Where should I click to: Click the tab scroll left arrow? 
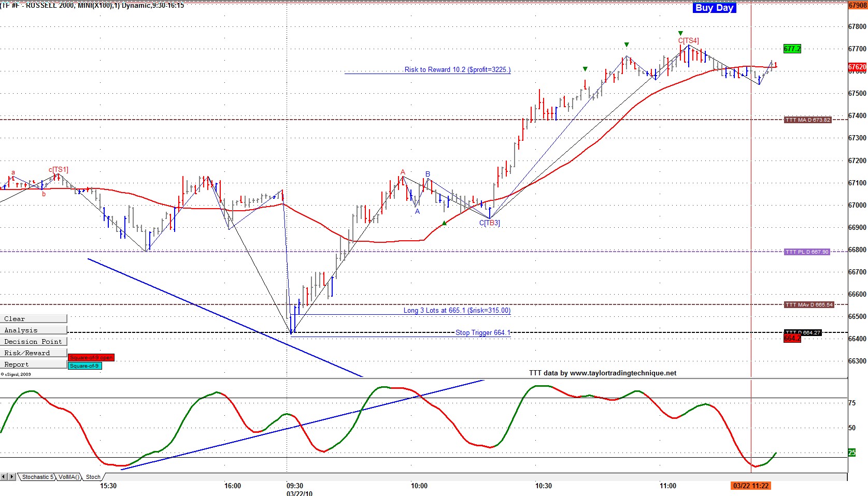[4, 476]
